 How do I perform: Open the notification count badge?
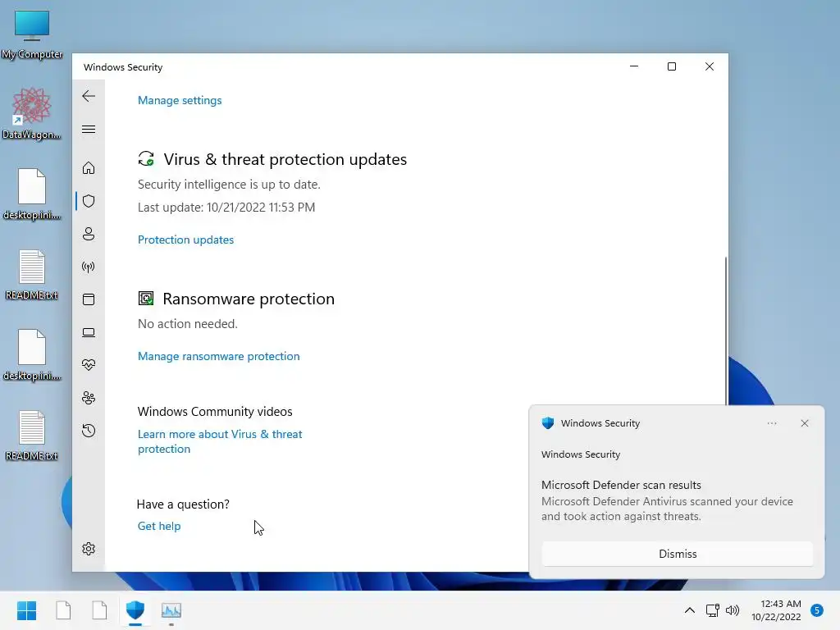816,610
